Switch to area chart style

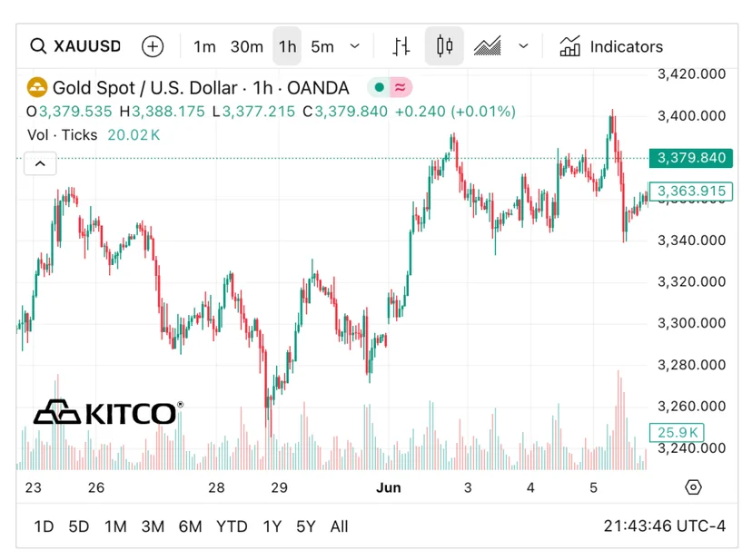point(488,46)
